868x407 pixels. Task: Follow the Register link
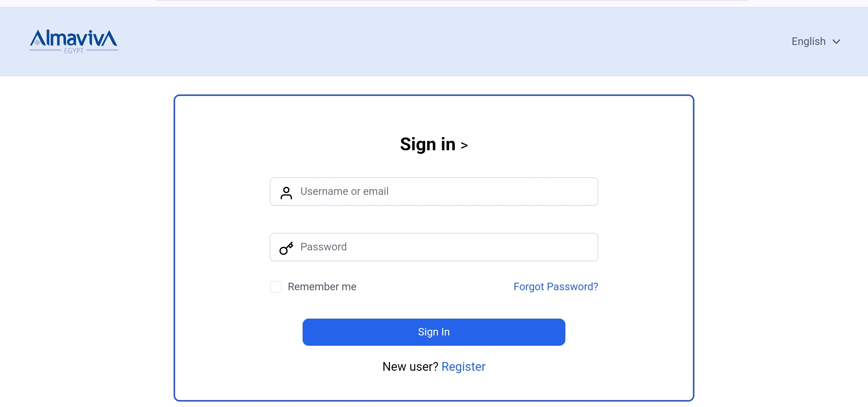[463, 367]
